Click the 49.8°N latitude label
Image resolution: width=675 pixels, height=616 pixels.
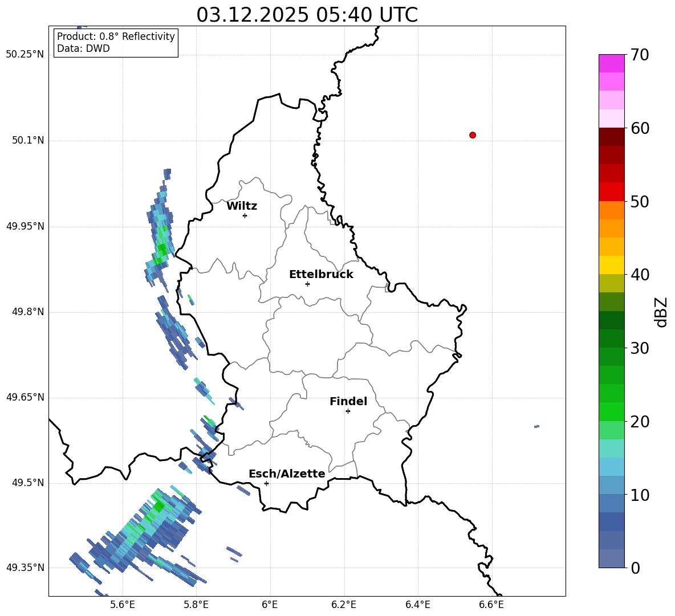28,312
